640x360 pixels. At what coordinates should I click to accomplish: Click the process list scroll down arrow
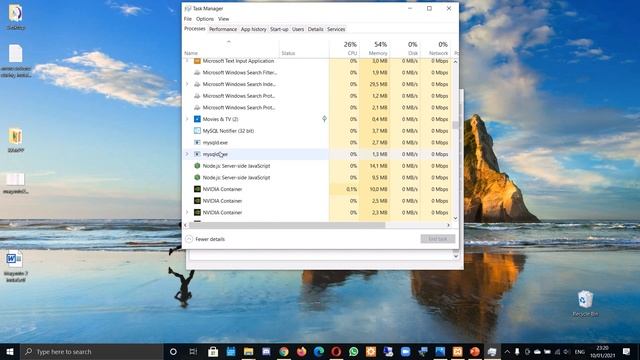pos(456,218)
